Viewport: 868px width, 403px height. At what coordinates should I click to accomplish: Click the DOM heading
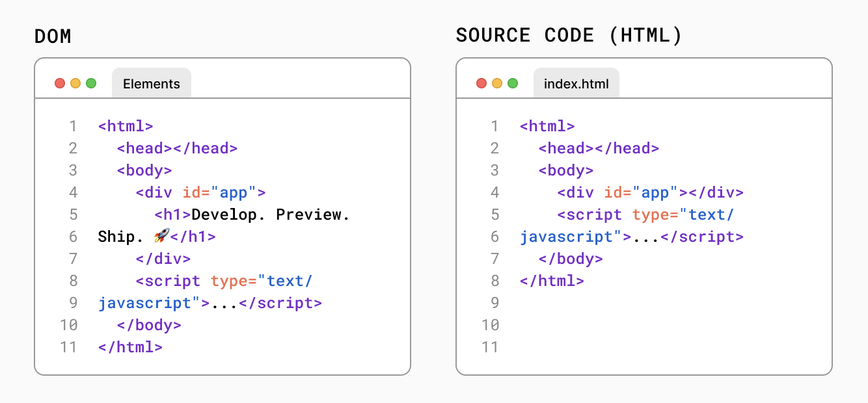53,36
